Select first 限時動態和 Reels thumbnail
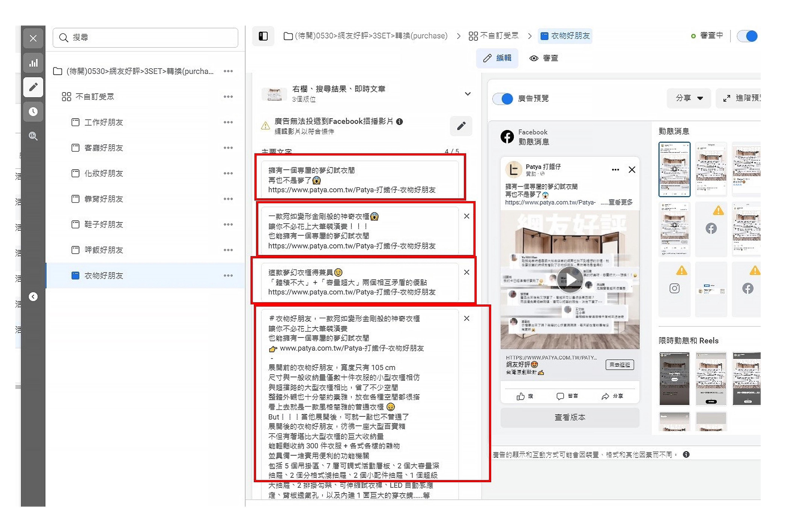 pyautogui.click(x=674, y=379)
